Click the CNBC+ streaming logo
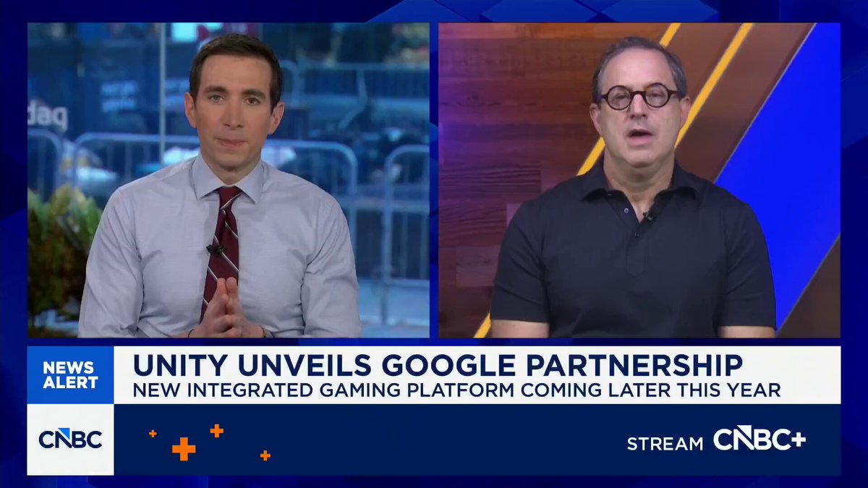Image resolution: width=868 pixels, height=488 pixels. click(759, 439)
